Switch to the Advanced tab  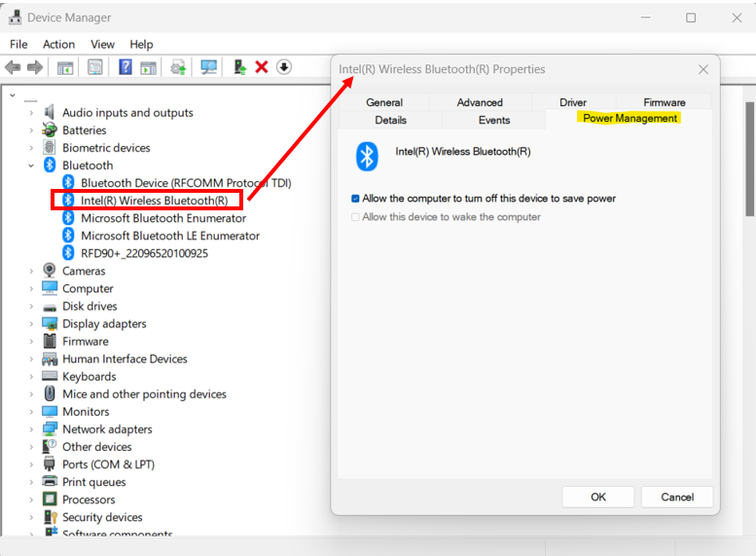(x=480, y=102)
